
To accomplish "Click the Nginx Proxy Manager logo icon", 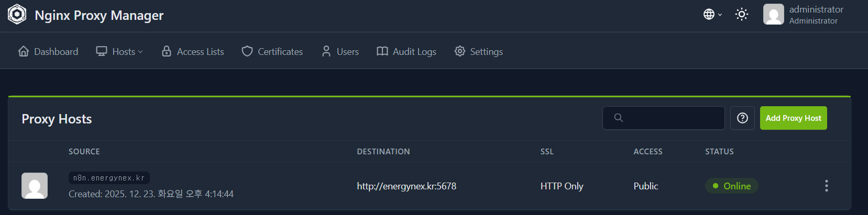I will (x=17, y=15).
